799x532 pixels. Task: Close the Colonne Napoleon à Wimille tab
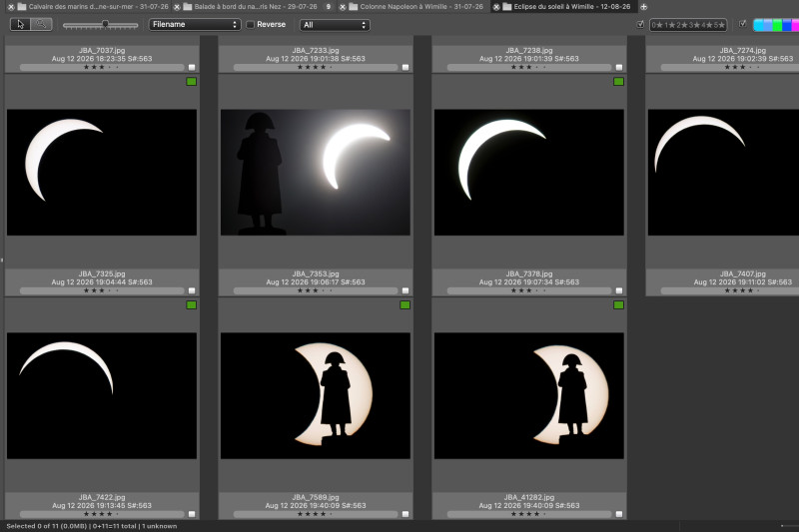[x=343, y=7]
